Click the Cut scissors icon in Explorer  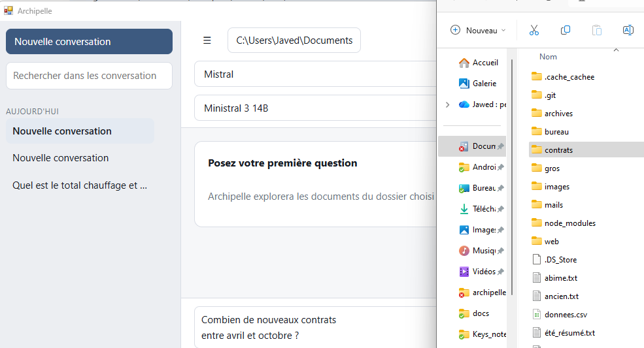point(534,30)
